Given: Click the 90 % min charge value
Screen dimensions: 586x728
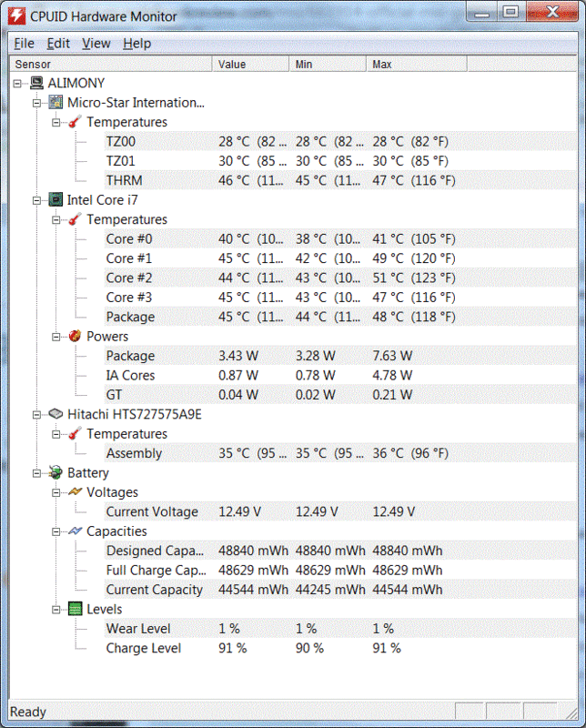Looking at the screenshot, I should point(309,649).
